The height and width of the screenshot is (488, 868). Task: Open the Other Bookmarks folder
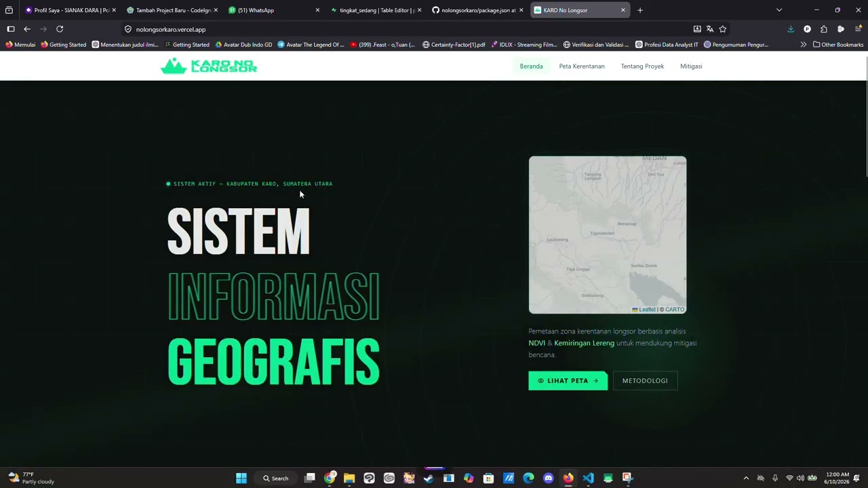coord(838,45)
